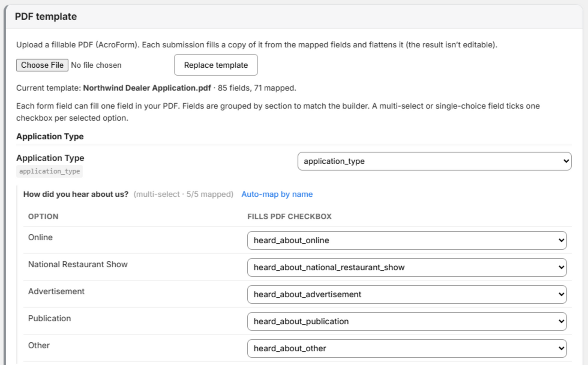Viewport: 588px width, 365px height.
Task: Click the 'Publication' option label
Action: [x=50, y=318]
